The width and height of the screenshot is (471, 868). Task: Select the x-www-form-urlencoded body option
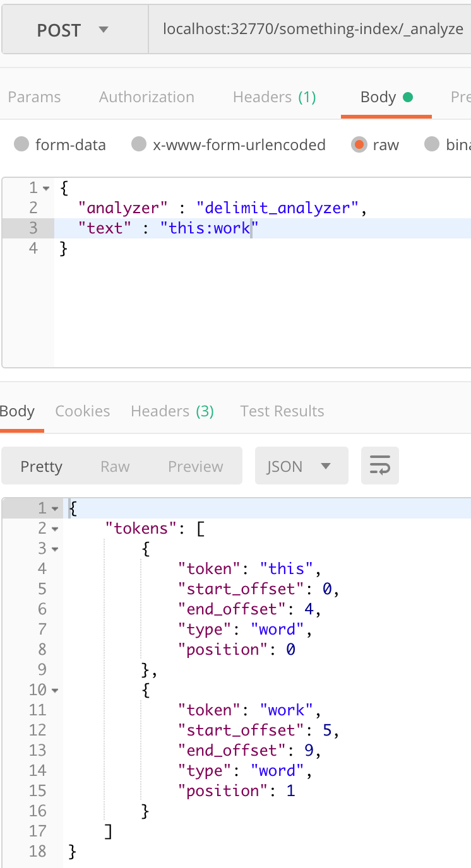point(138,144)
